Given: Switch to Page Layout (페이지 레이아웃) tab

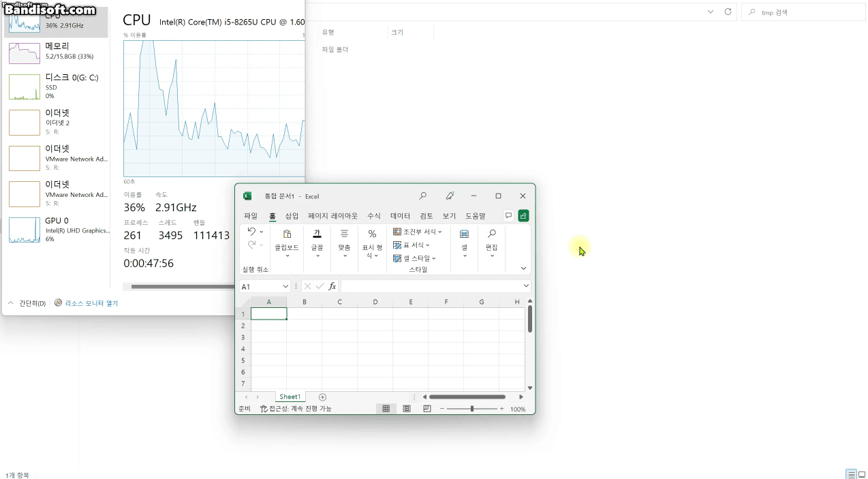Looking at the screenshot, I should point(332,216).
